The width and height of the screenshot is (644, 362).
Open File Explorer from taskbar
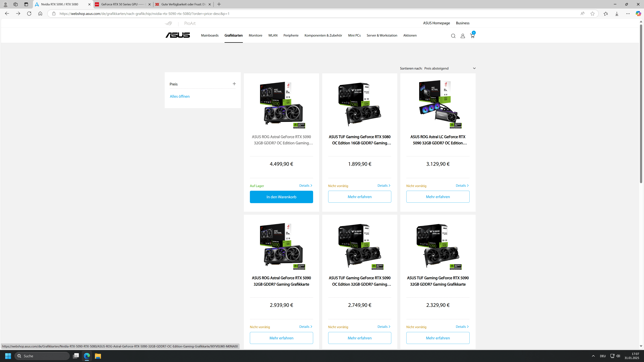(98, 356)
